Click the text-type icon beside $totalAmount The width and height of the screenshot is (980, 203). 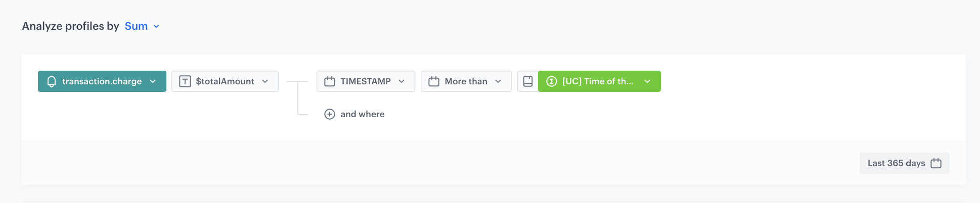[x=185, y=82]
